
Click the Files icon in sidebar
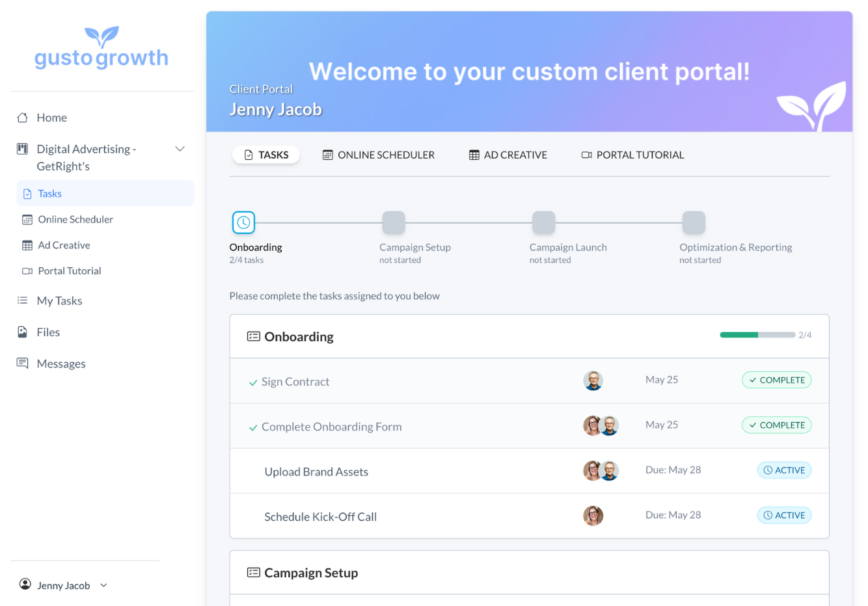(23, 332)
